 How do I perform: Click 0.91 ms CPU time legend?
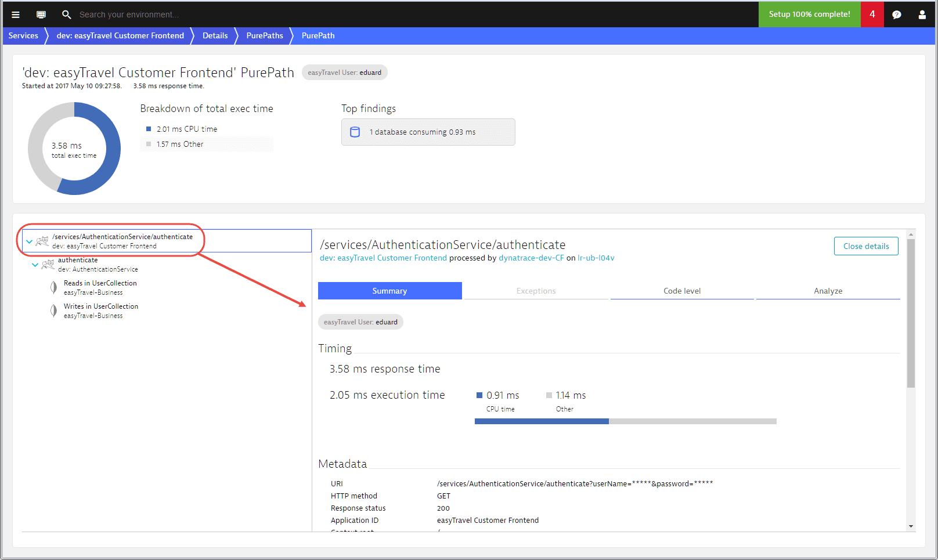(498, 402)
